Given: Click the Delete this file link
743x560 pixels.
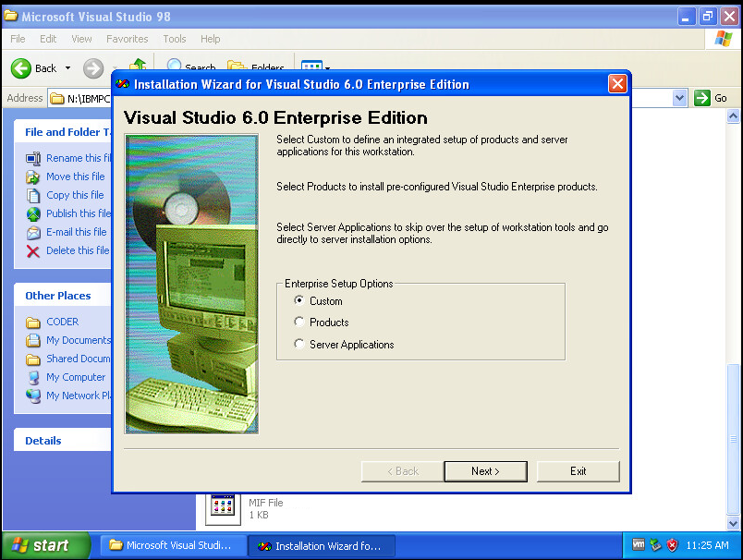Looking at the screenshot, I should coord(78,250).
